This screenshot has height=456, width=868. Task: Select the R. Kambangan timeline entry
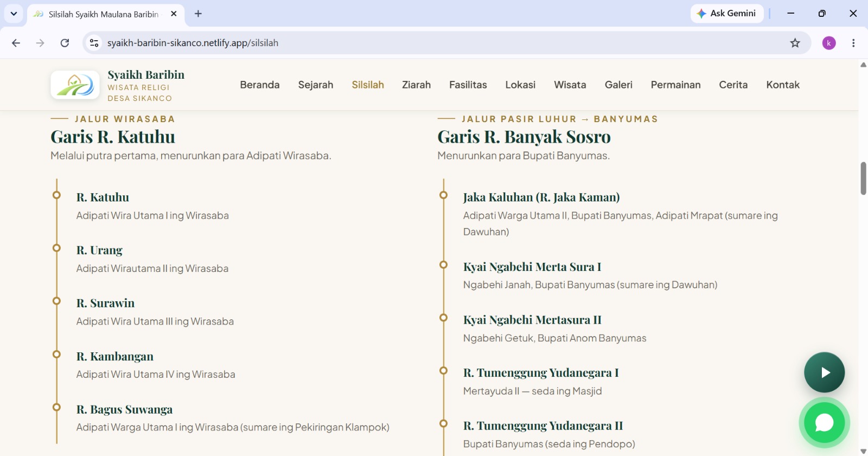114,356
